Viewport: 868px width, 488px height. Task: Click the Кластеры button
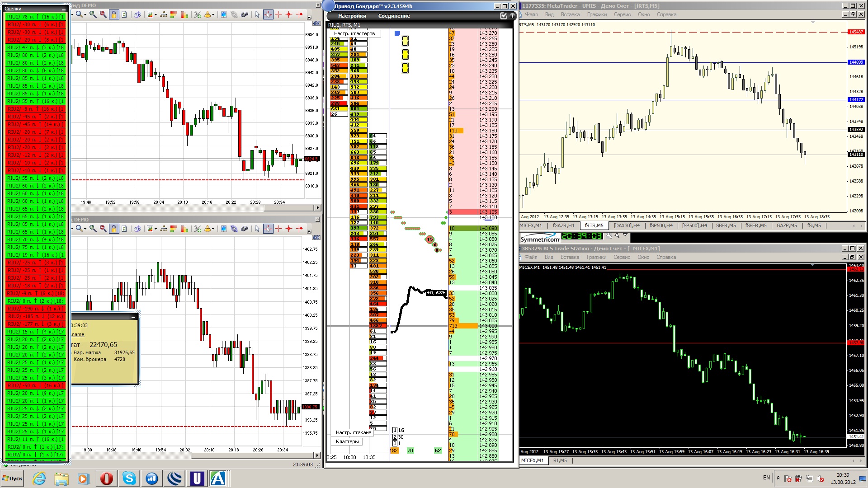tap(347, 441)
